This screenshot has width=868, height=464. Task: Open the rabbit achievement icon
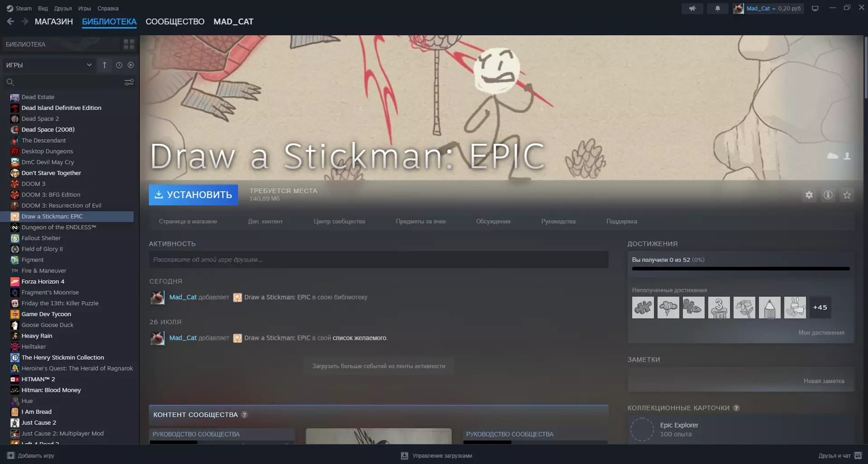click(x=795, y=308)
